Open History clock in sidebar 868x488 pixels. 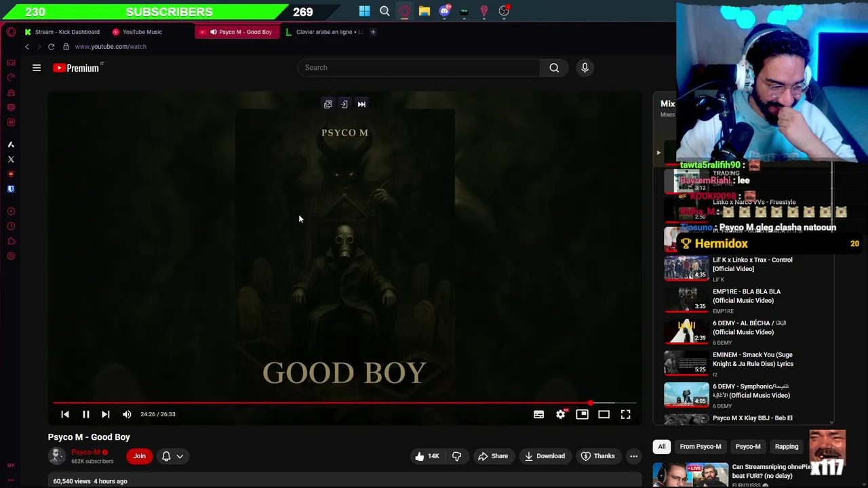(11, 226)
